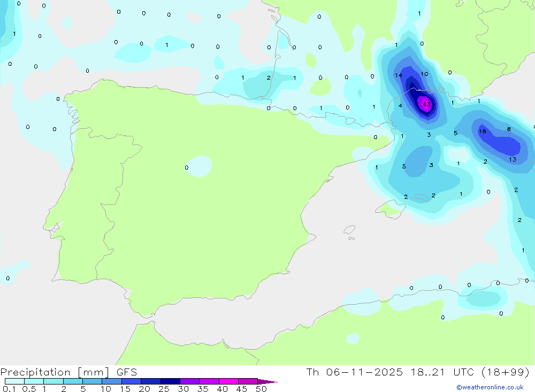Click the above-50 arrow tip of legend
The width and height of the screenshot is (535, 392).
pos(268,382)
